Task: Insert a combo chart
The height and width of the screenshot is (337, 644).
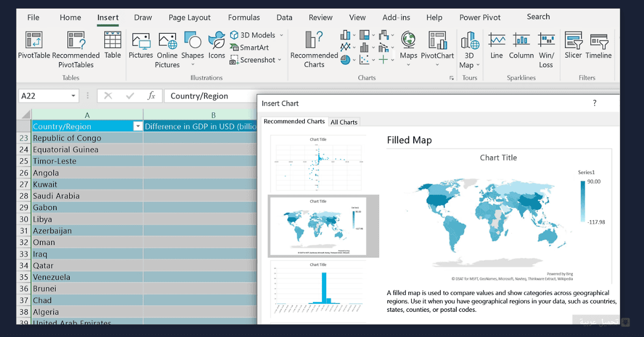Action: click(x=383, y=47)
